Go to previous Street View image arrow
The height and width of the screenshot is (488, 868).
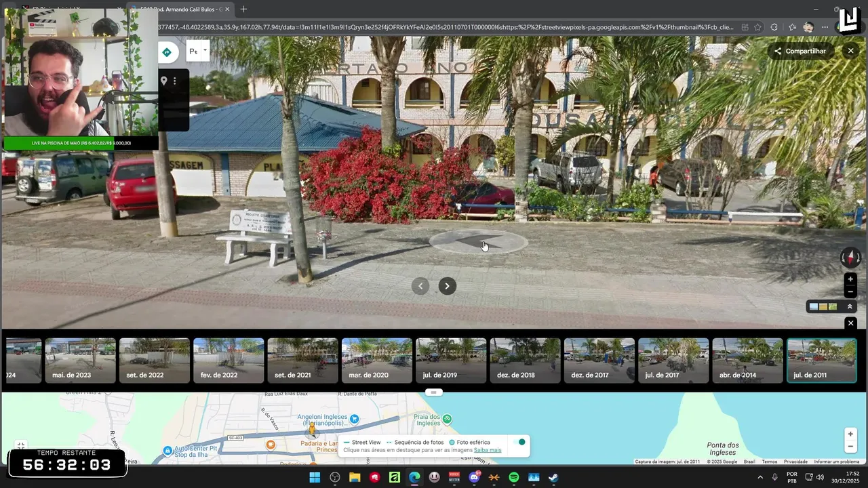click(x=420, y=286)
